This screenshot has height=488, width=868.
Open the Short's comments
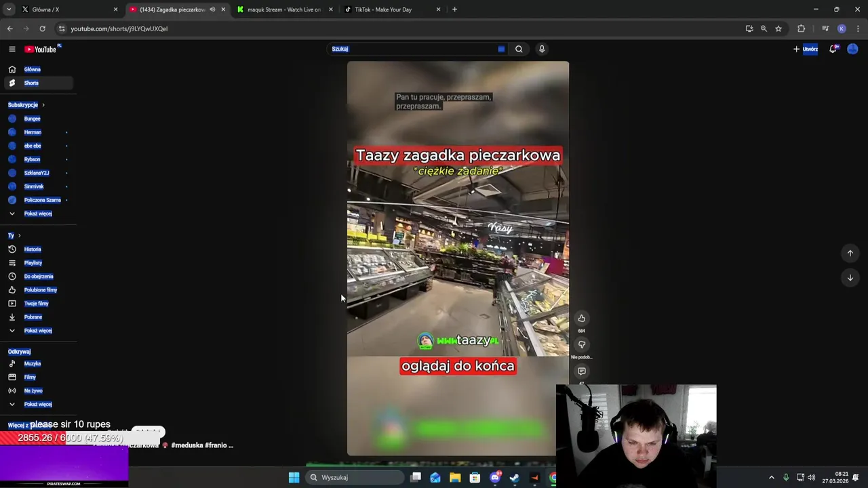tap(581, 371)
